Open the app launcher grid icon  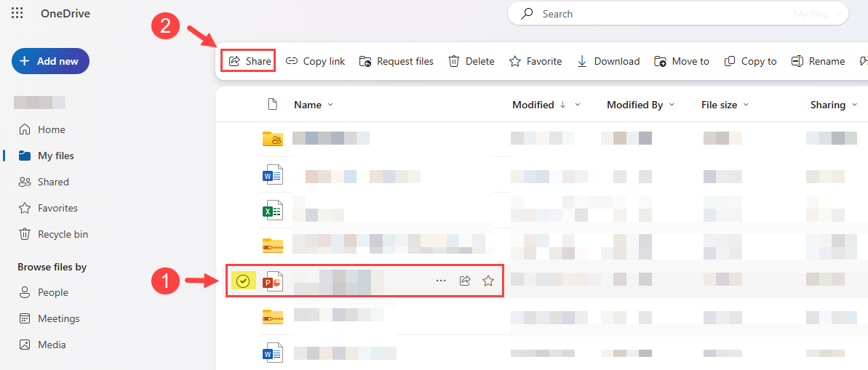(17, 13)
